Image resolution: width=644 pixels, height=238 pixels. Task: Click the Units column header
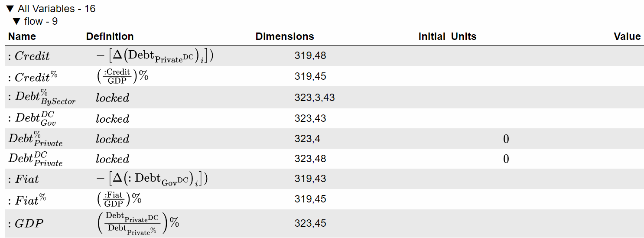(x=464, y=36)
